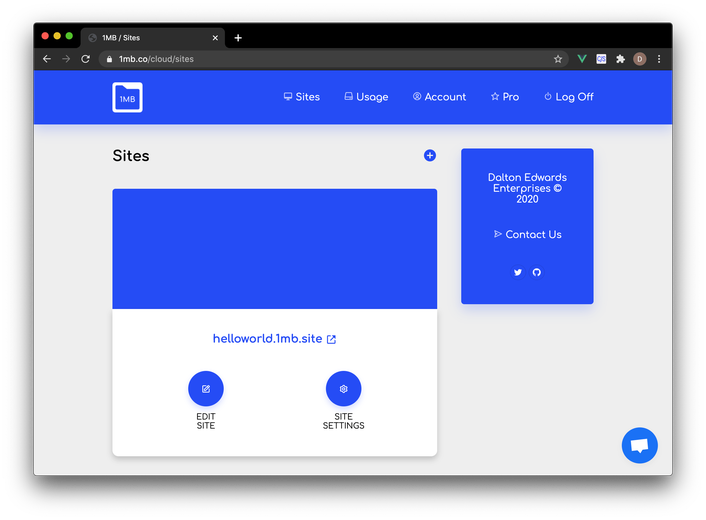
Task: Reload the current page
Action: click(x=86, y=59)
